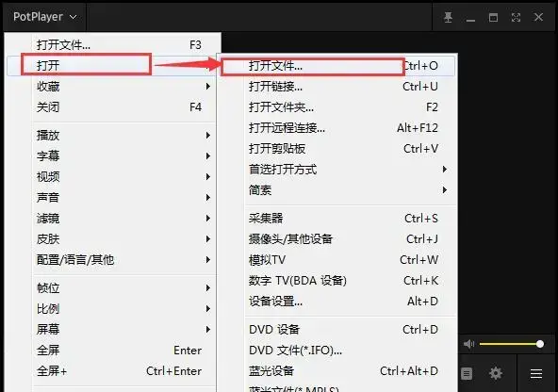Pin the PotPlayer window on top
Screen dimensions: 558x392
[x=448, y=17]
